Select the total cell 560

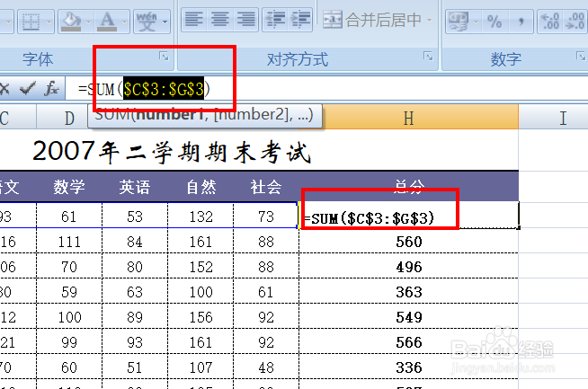(409, 242)
